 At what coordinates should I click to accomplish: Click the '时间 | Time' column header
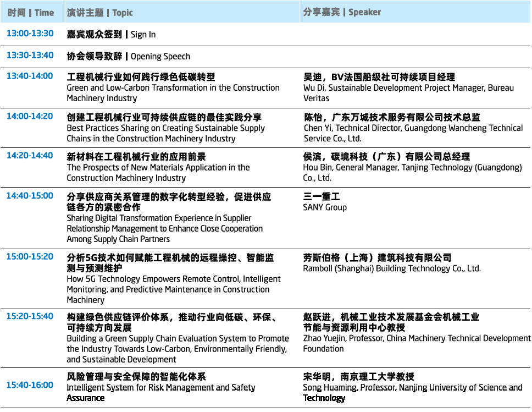pyautogui.click(x=31, y=13)
